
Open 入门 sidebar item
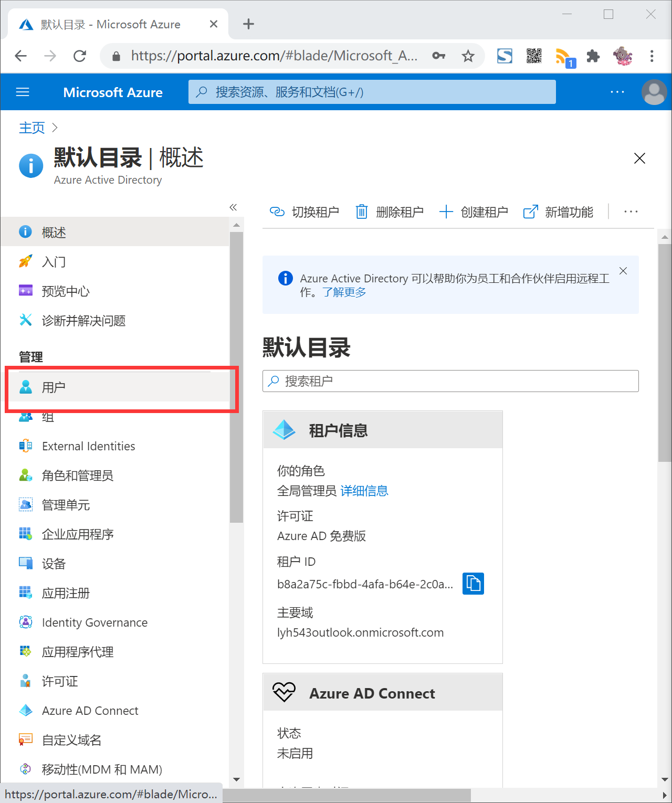tap(115, 261)
